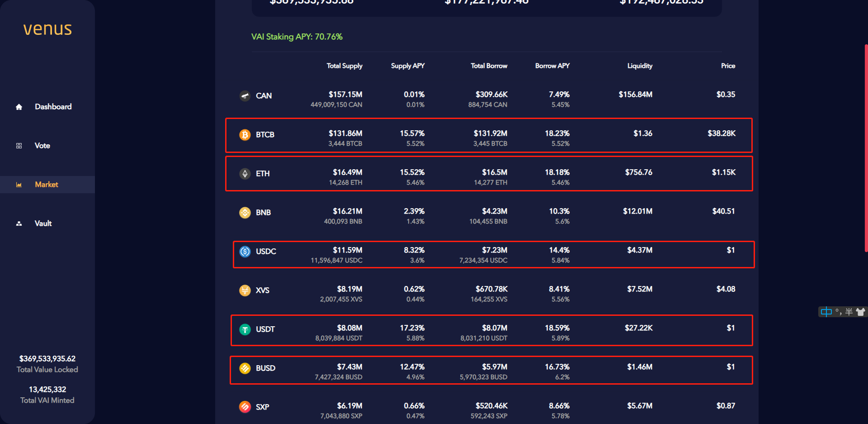The width and height of the screenshot is (868, 424).
Task: Sort markets by Price column header
Action: [728, 66]
